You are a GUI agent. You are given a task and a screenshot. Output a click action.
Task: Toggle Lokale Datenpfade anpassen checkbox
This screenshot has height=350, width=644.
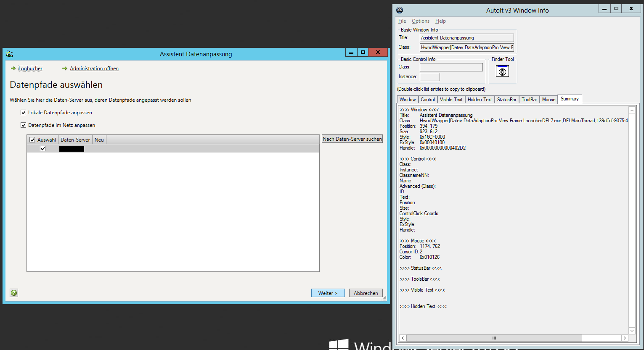(24, 113)
